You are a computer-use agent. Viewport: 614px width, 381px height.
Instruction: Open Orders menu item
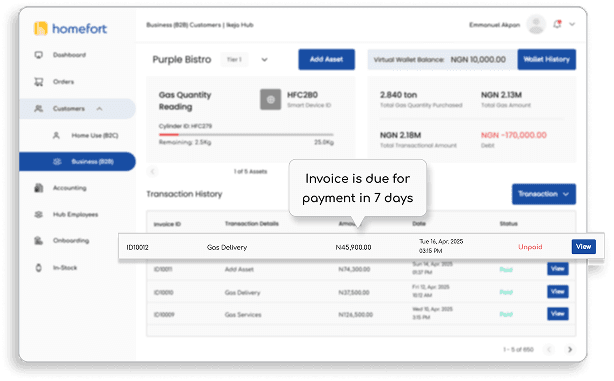[63, 82]
